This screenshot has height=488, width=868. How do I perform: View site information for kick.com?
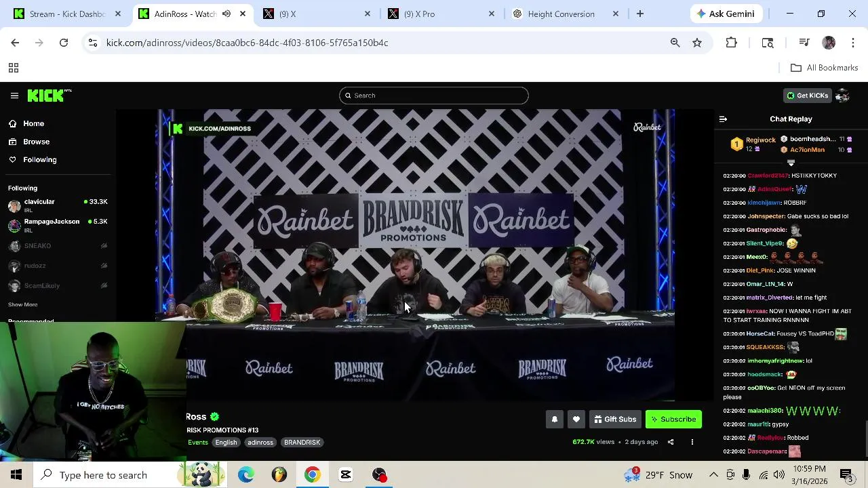click(x=92, y=43)
